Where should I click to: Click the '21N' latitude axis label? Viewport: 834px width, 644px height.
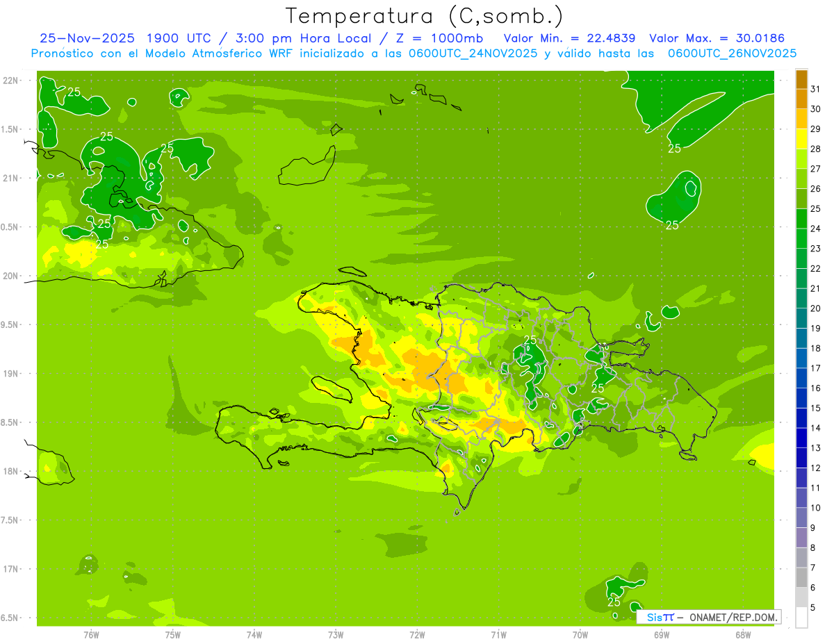point(10,178)
